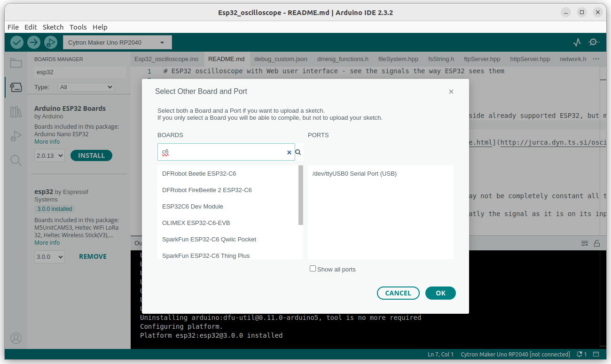Switch to the debug_custom.json tab

(281, 59)
